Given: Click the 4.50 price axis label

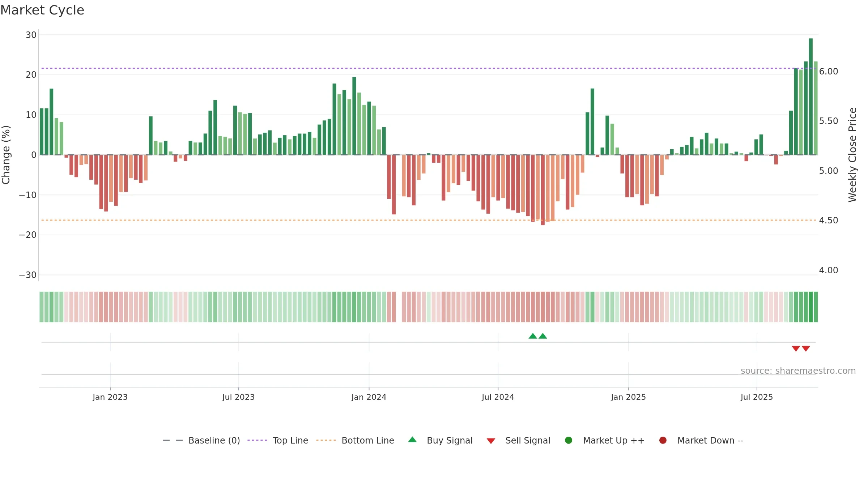Looking at the screenshot, I should [829, 221].
